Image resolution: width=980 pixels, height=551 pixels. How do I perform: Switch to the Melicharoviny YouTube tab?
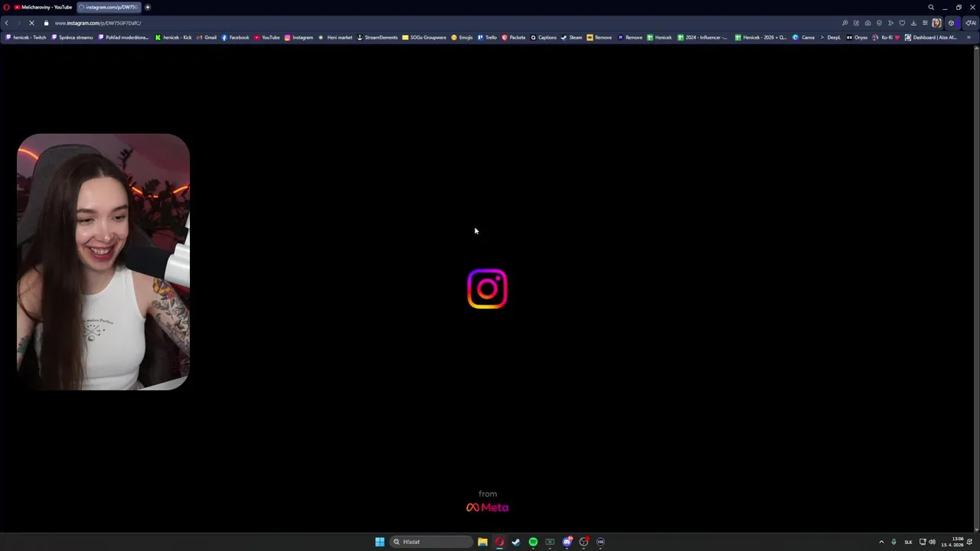tap(44, 7)
